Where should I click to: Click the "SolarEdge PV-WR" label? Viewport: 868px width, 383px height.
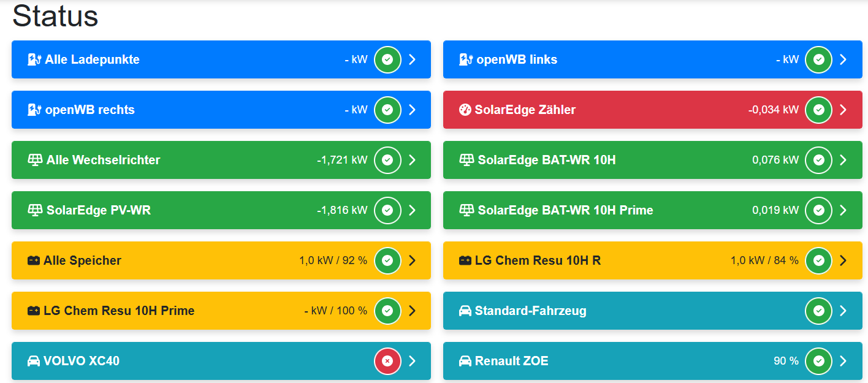98,210
